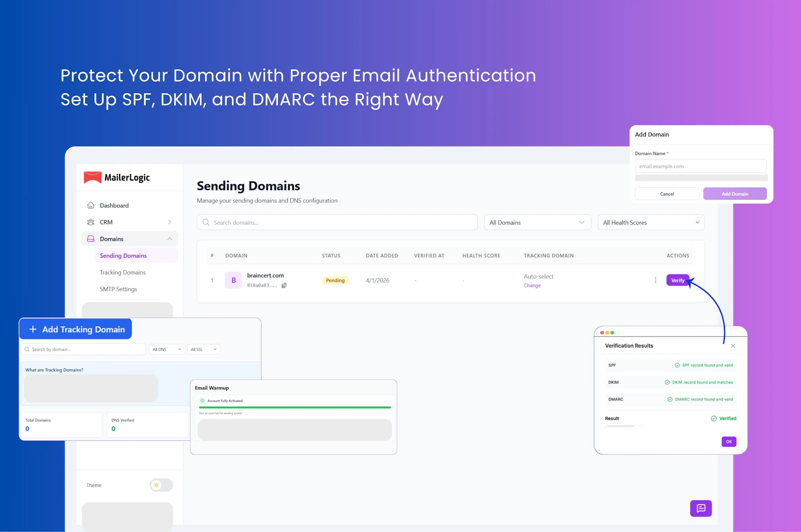Switch to Tracking Domains in sidebar
This screenshot has height=532, width=801.
click(x=122, y=272)
